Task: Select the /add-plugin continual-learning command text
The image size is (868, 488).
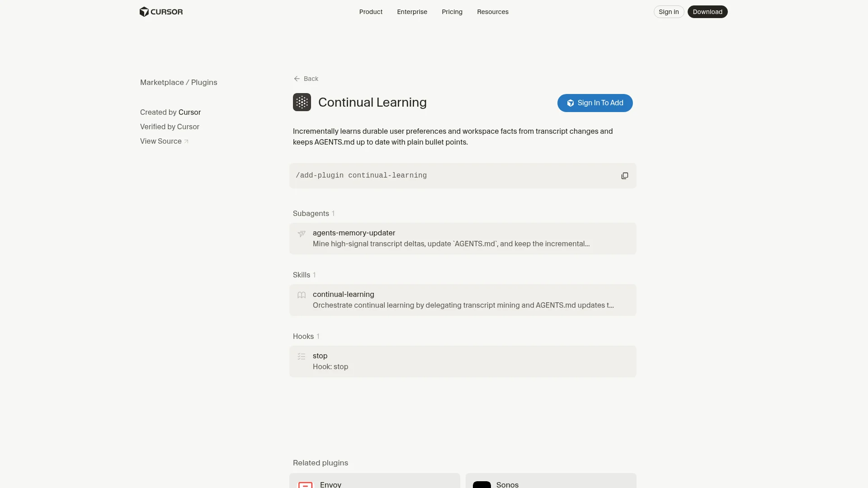Action: 361,175
